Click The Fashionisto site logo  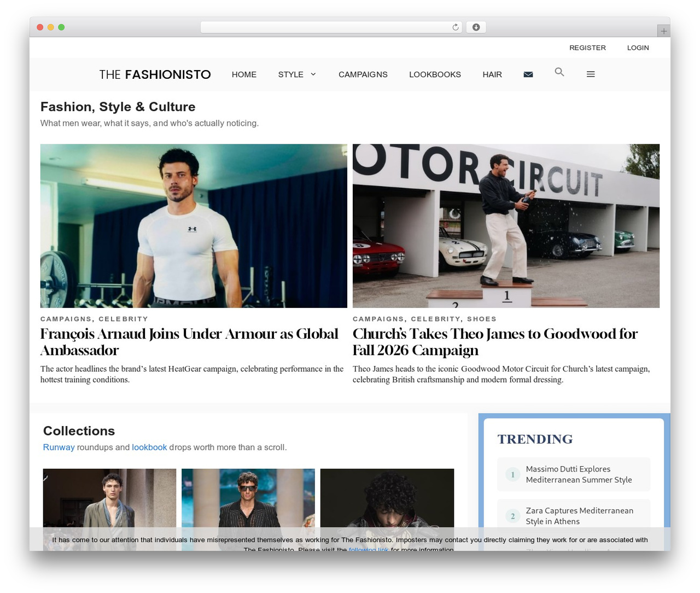[155, 74]
